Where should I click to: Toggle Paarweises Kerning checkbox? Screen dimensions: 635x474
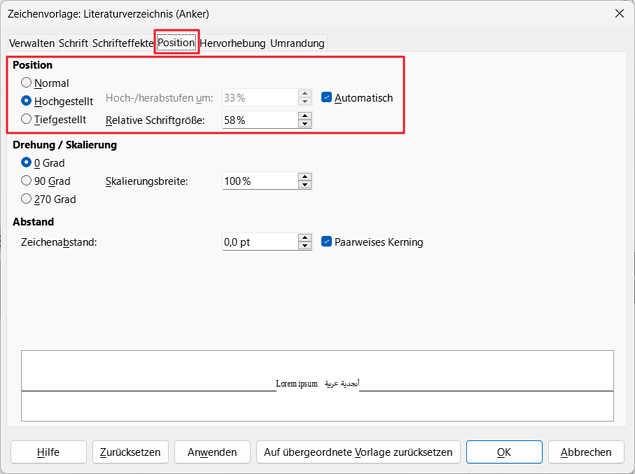(x=327, y=242)
